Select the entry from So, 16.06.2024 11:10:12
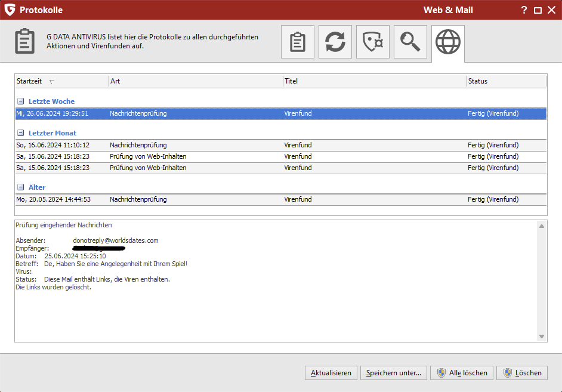 281,145
